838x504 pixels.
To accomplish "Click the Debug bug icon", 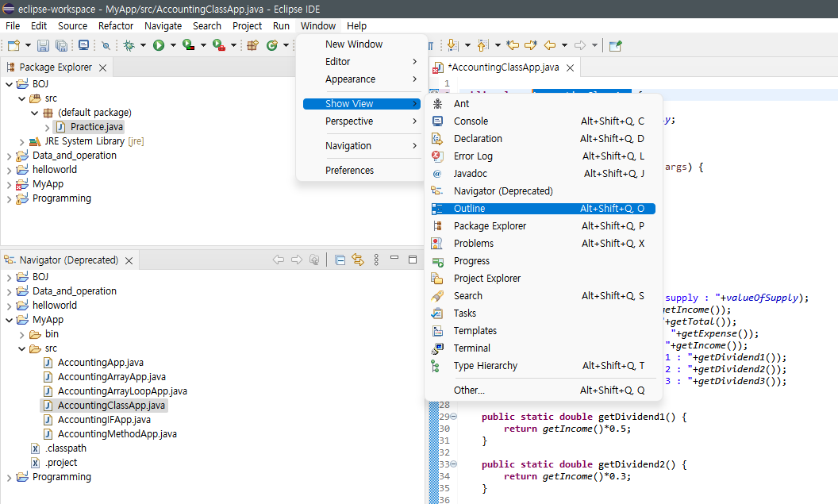I will pos(129,45).
